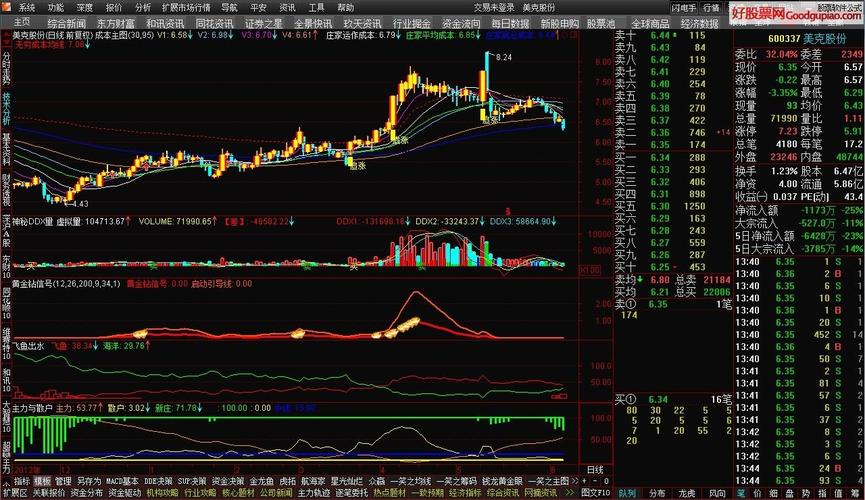Click the collapse arrow left of 指标
Image resolution: width=865 pixels, height=500 pixels.
click(x=6, y=481)
